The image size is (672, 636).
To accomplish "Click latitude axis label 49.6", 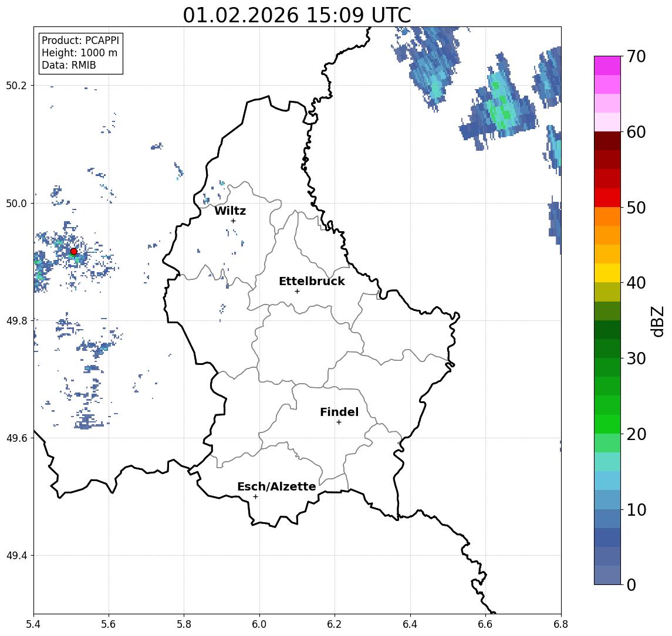I will 16,438.
